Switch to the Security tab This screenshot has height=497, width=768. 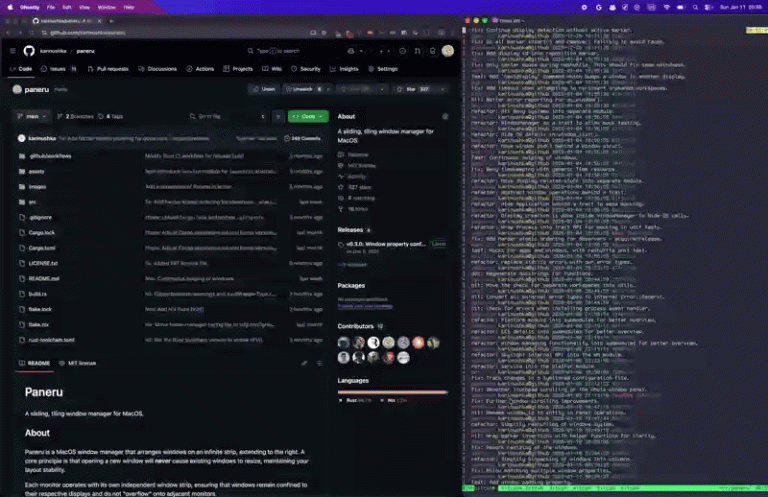[x=306, y=69]
